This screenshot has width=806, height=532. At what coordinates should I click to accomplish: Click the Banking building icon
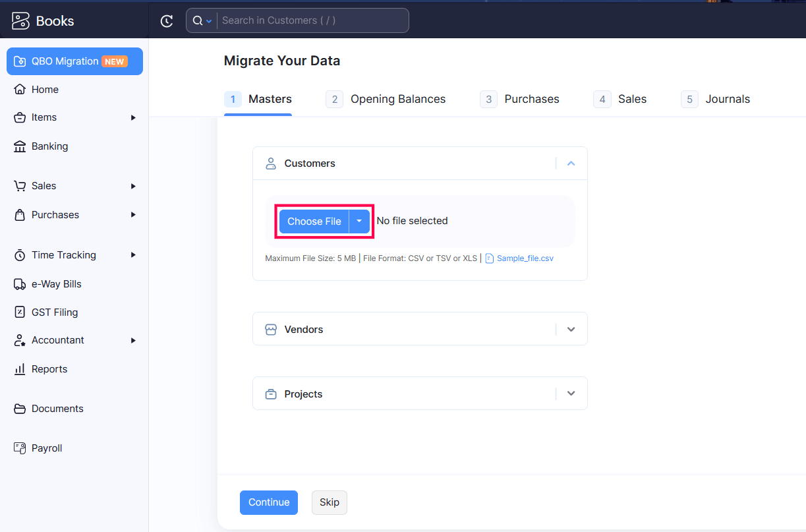coord(20,146)
